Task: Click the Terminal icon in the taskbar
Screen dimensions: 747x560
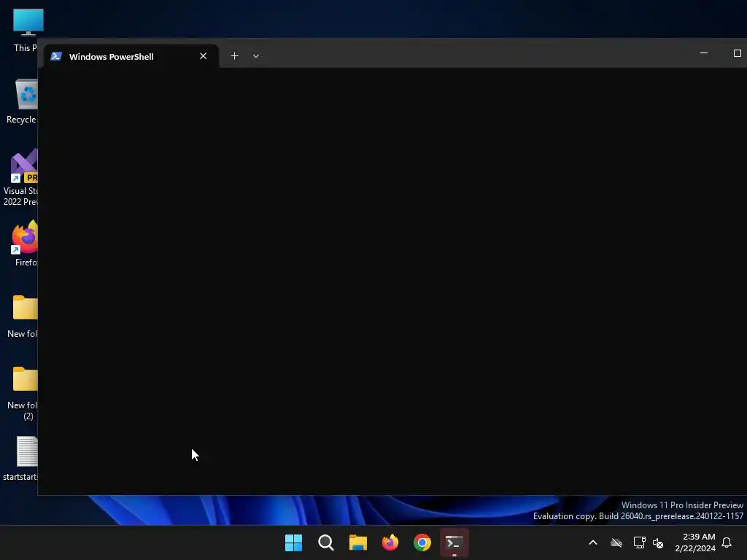Action: 454,542
